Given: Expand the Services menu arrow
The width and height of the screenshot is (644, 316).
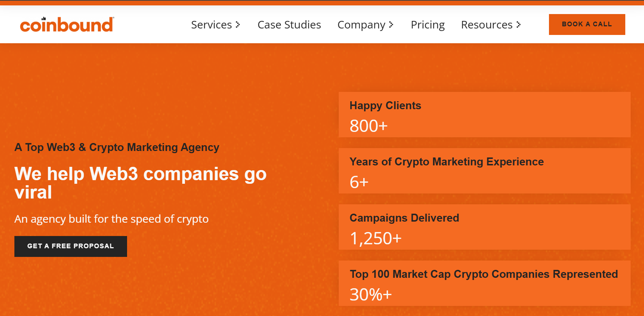Looking at the screenshot, I should pyautogui.click(x=238, y=25).
